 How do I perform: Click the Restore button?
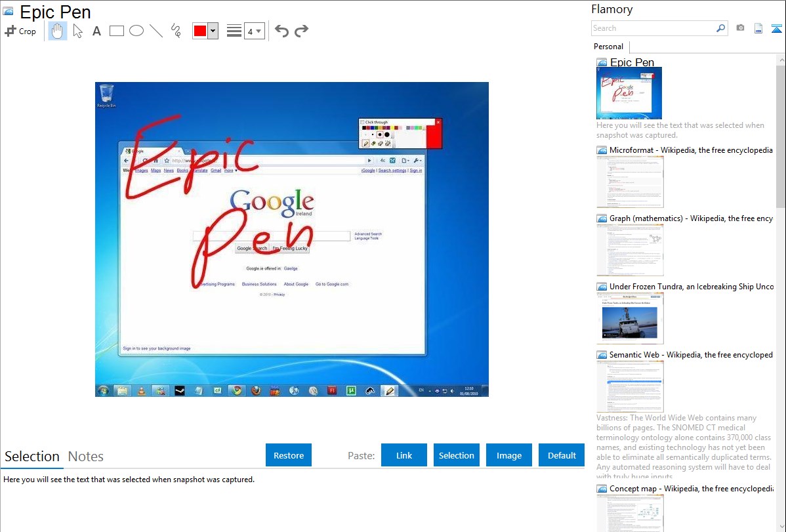point(289,455)
